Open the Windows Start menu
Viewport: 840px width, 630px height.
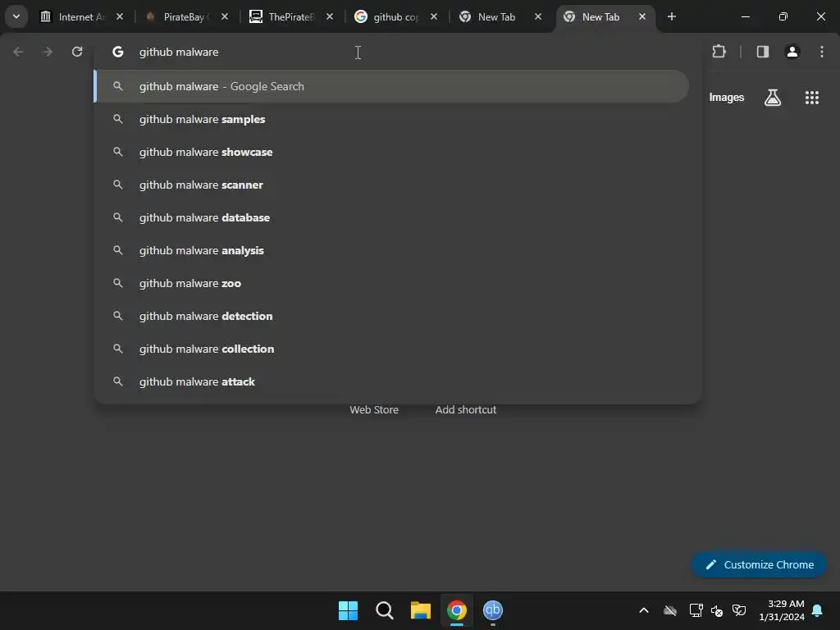point(348,610)
